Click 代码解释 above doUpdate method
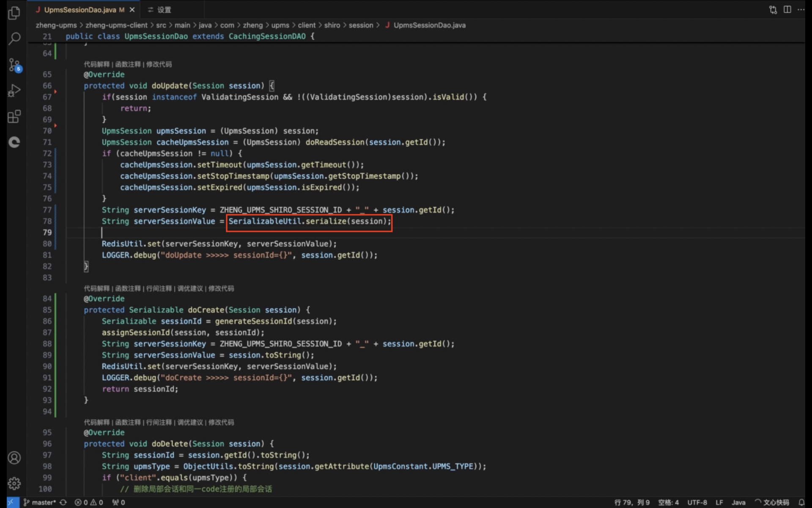812x508 pixels. click(x=96, y=64)
